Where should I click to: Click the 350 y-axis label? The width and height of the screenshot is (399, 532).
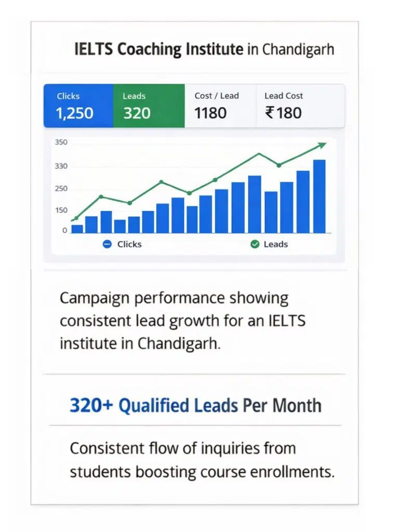61,142
